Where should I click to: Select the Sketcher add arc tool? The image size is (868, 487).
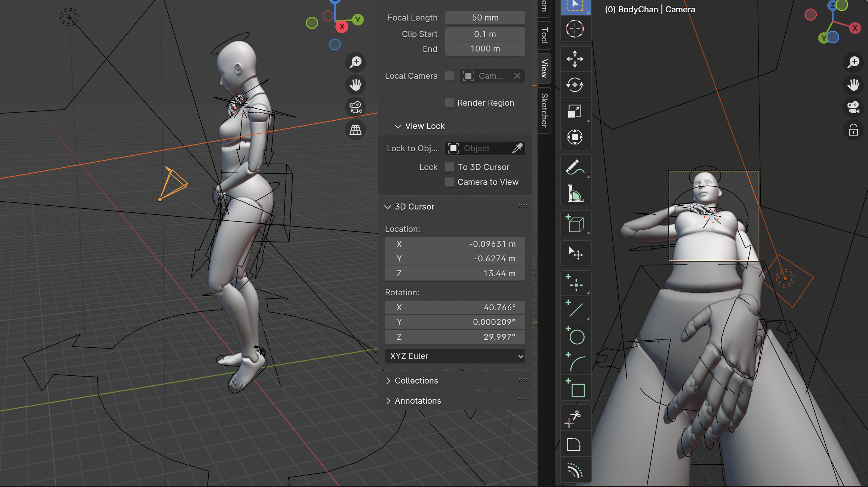[575, 362]
